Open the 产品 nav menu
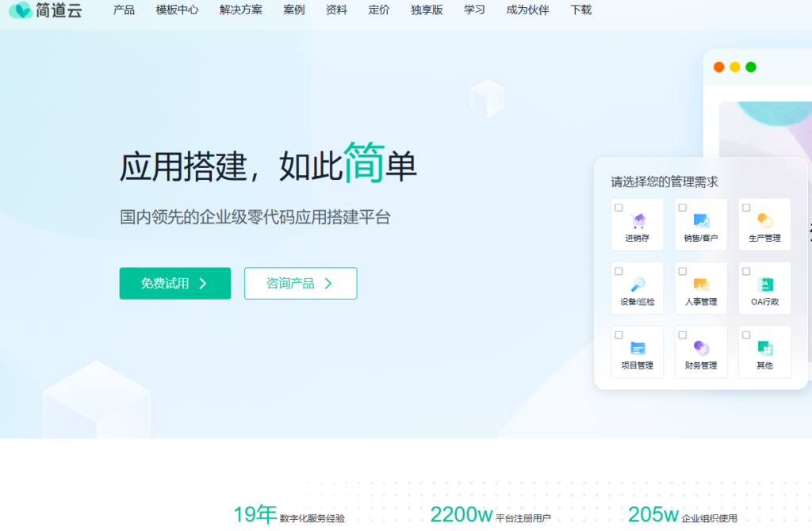The image size is (812, 531). [124, 10]
